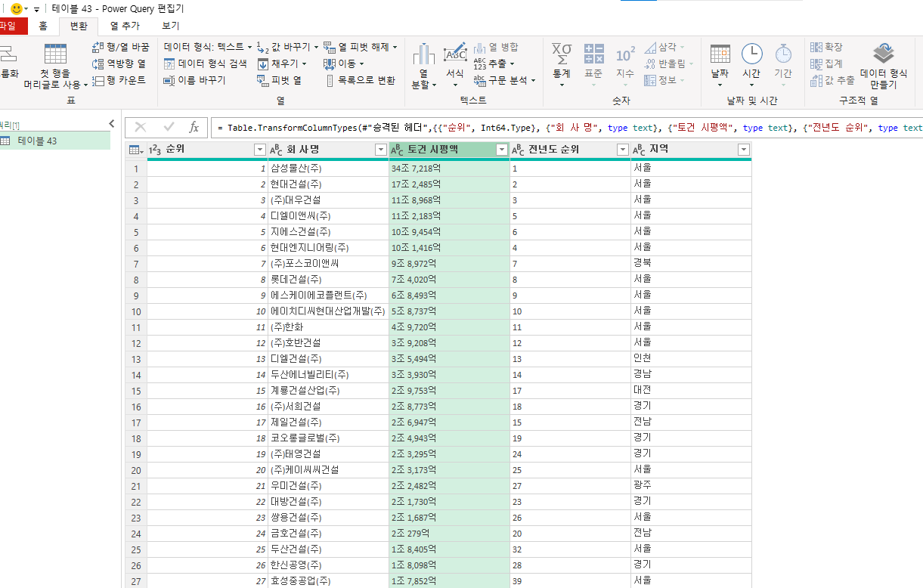Open 값 바꾸기 replace values dropdown
923x588 pixels.
(287, 47)
